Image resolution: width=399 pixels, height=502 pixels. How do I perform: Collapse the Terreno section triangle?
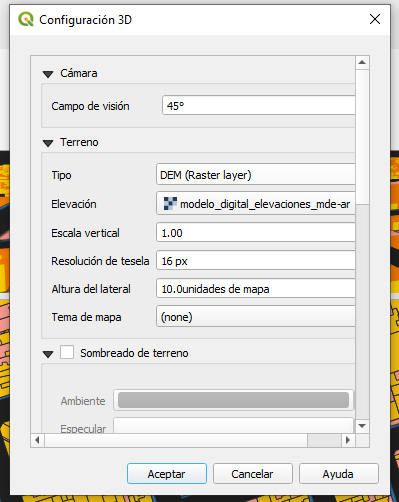(x=48, y=143)
